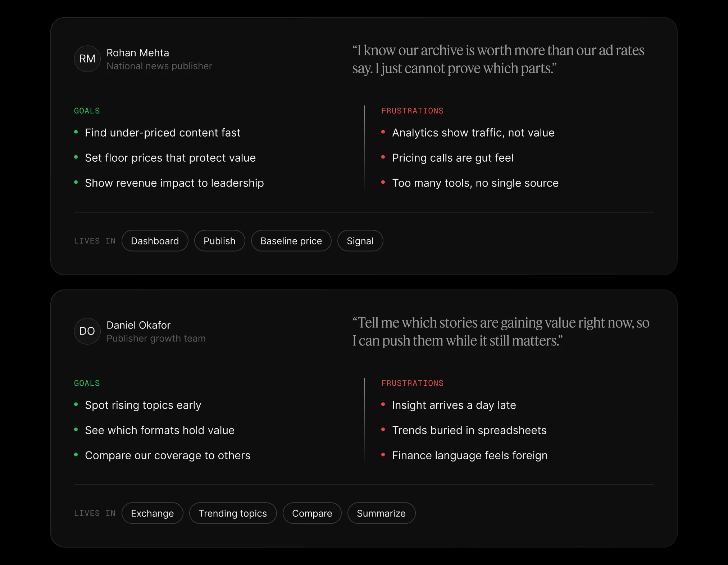
Task: Click LIVES IN label beside Exchange
Action: point(95,513)
